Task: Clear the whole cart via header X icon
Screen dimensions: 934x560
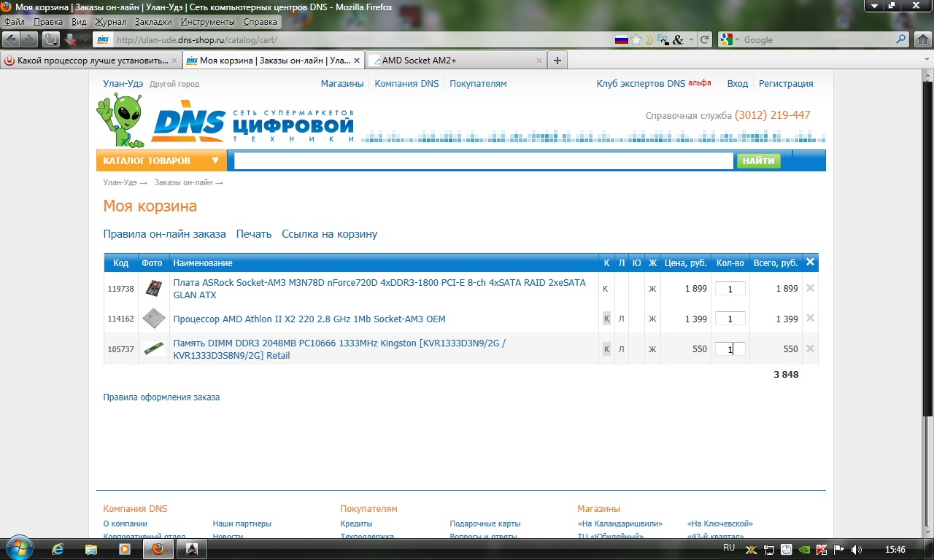Action: (810, 262)
